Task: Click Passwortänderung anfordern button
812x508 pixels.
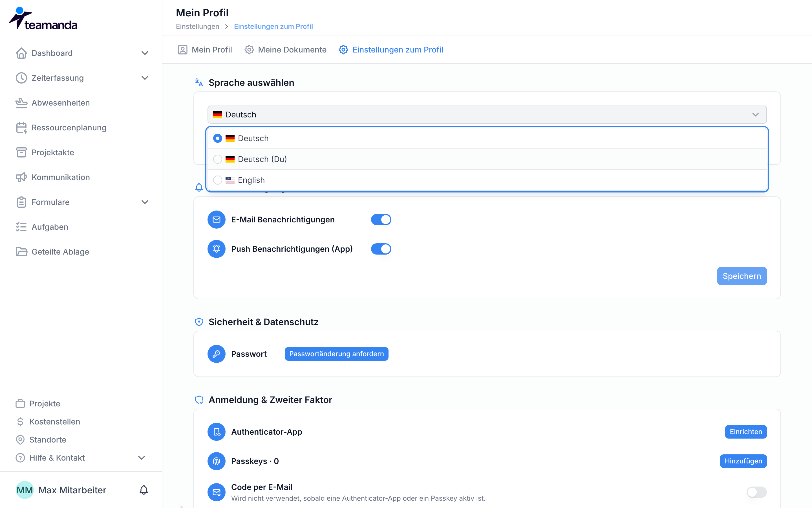Action: coord(337,354)
